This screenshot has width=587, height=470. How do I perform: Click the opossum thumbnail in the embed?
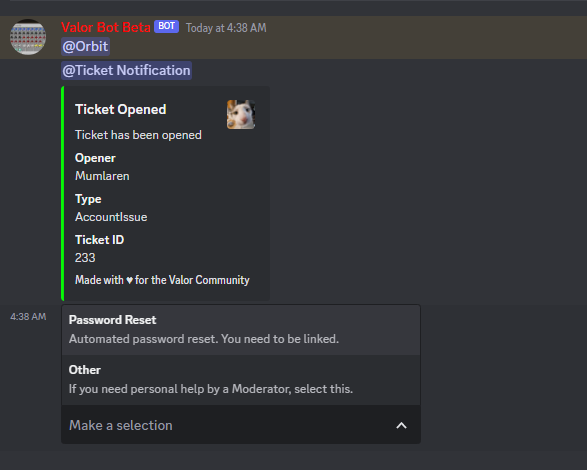point(241,114)
